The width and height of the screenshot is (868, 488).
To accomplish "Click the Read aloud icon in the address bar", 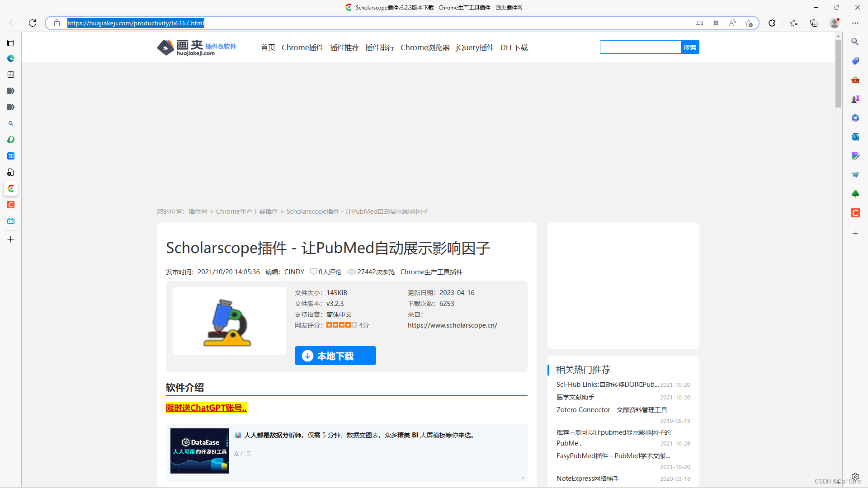I will coord(732,23).
